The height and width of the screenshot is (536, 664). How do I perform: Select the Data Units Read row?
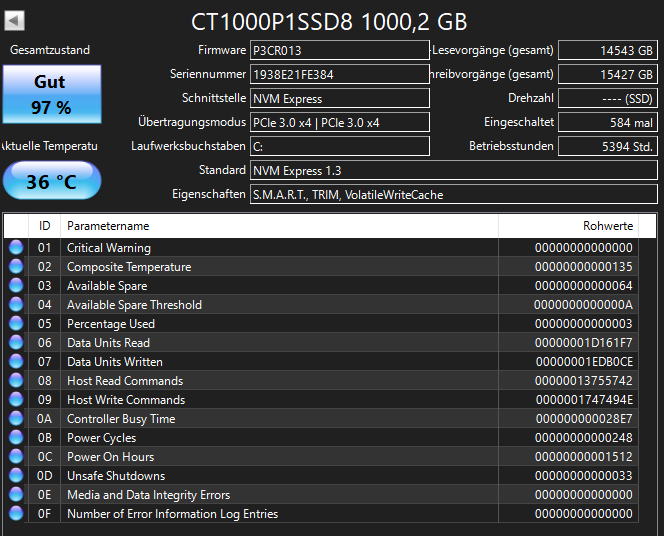coord(321,343)
